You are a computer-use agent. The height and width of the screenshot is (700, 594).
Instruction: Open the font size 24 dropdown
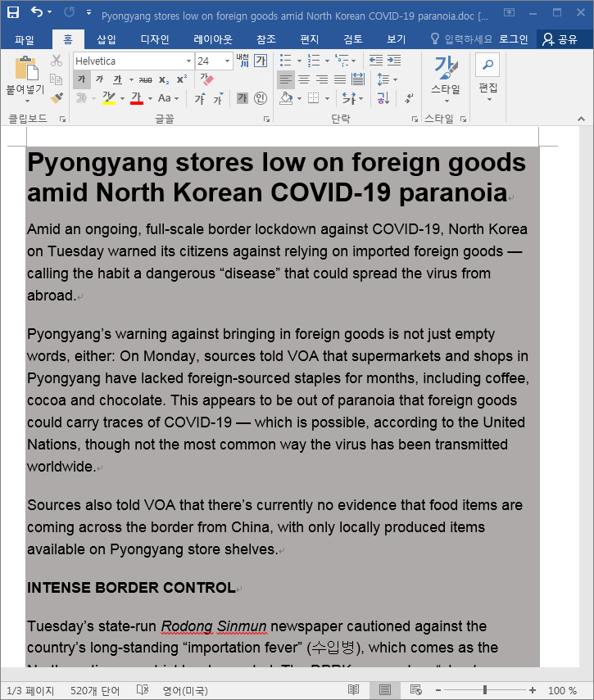[227, 61]
